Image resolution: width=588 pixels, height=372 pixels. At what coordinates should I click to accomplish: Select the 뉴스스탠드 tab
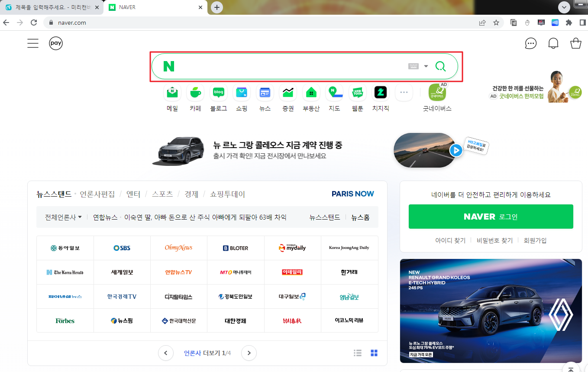pos(54,194)
